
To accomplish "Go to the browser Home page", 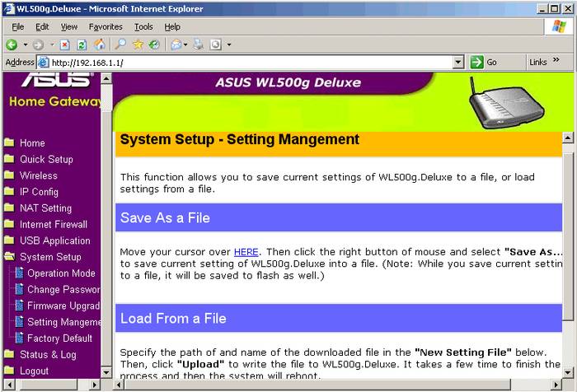I will (x=99, y=44).
